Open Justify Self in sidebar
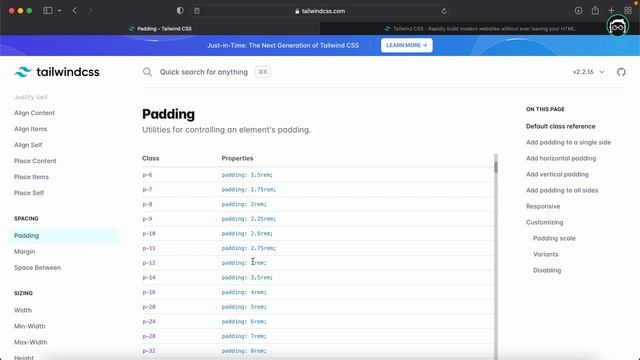640x360 pixels. (x=31, y=97)
